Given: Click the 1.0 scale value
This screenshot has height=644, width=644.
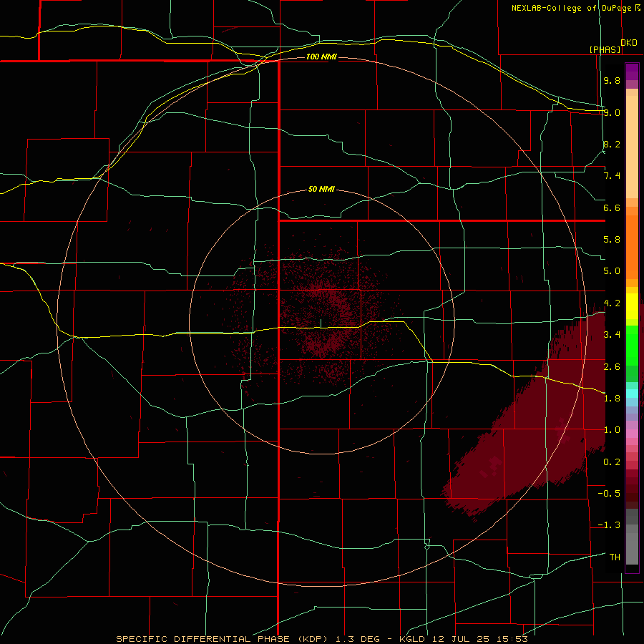Looking at the screenshot, I should 612,430.
